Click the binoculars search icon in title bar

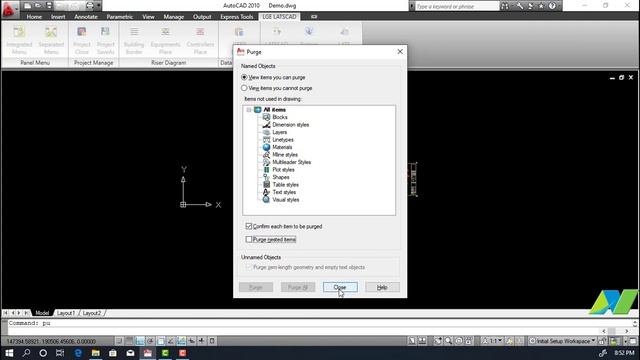pos(505,6)
